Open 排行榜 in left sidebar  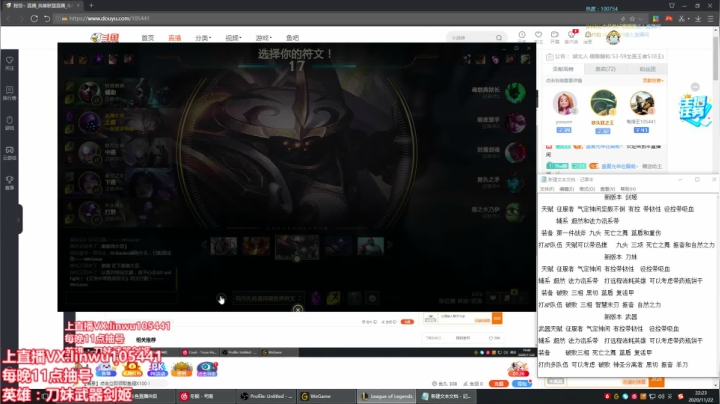[10, 93]
